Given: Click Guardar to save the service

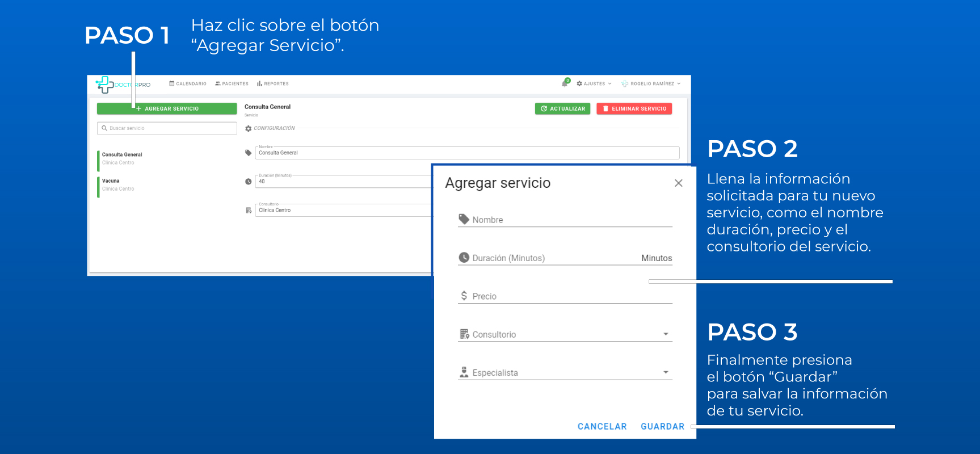Looking at the screenshot, I should point(662,426).
